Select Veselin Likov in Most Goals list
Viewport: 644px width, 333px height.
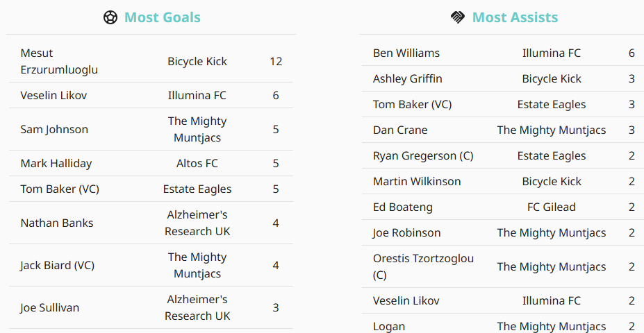coord(53,95)
